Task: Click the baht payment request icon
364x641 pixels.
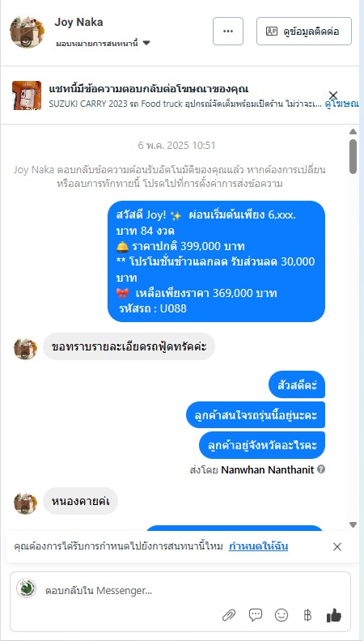Action: [x=307, y=615]
